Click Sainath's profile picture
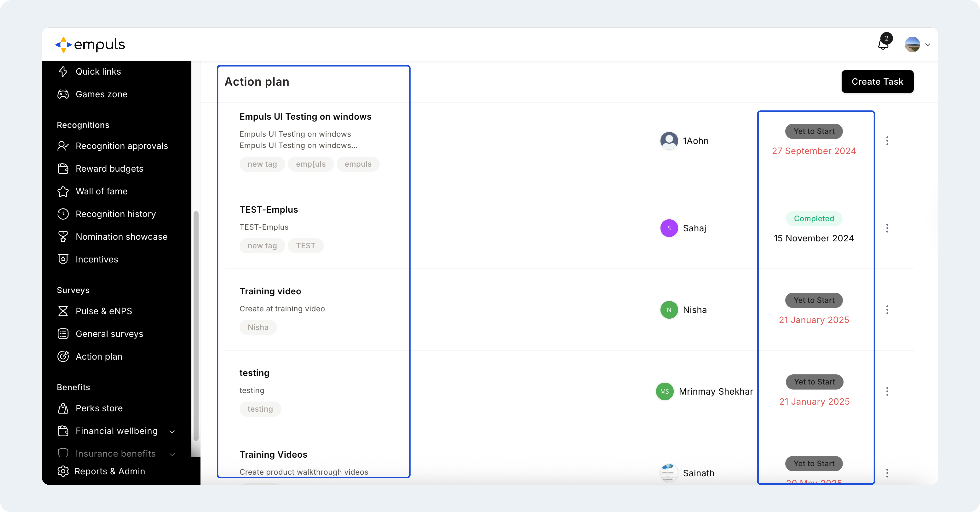The width and height of the screenshot is (980, 512). pyautogui.click(x=669, y=473)
